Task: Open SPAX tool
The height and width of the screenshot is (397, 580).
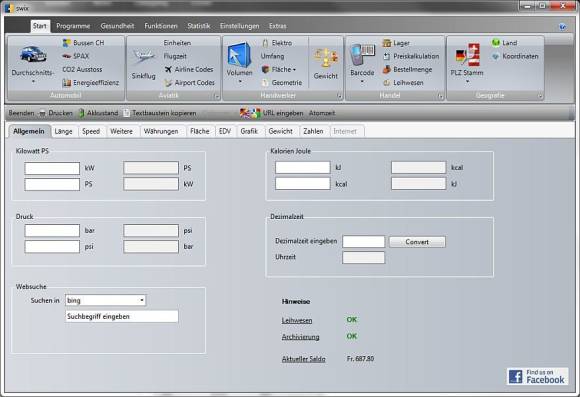Action: (x=76, y=56)
